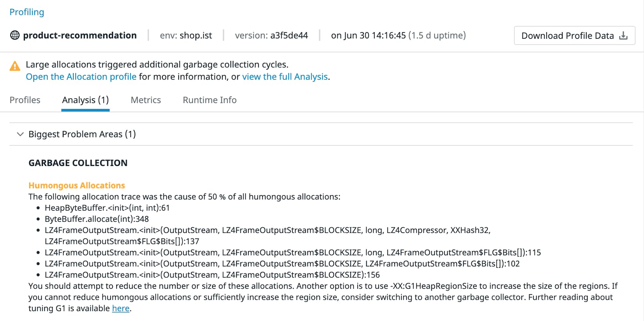This screenshot has width=644, height=321.
Task: Open the Allocation profile link
Action: click(x=81, y=77)
